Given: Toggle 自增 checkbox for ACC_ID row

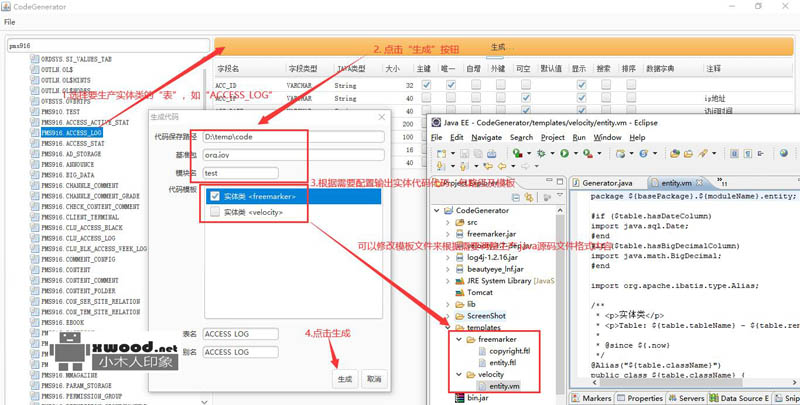Looking at the screenshot, I should point(476,85).
